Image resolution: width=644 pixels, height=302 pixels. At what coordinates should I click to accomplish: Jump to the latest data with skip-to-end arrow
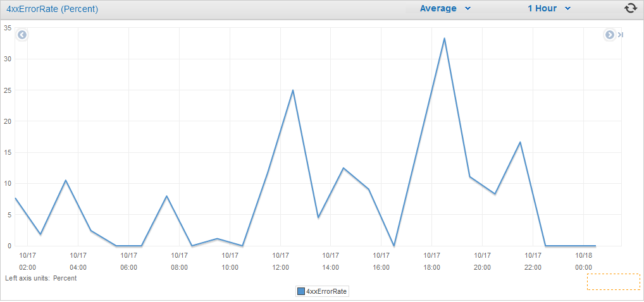[x=620, y=35]
